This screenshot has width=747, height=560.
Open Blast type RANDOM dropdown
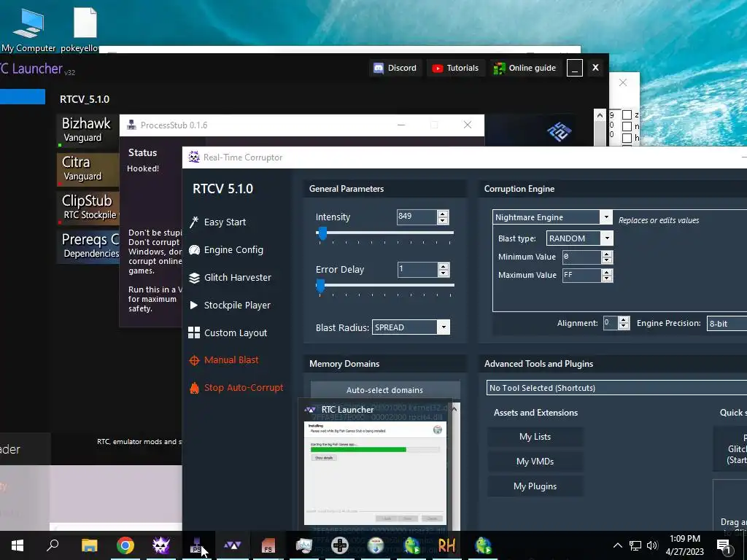coord(607,238)
